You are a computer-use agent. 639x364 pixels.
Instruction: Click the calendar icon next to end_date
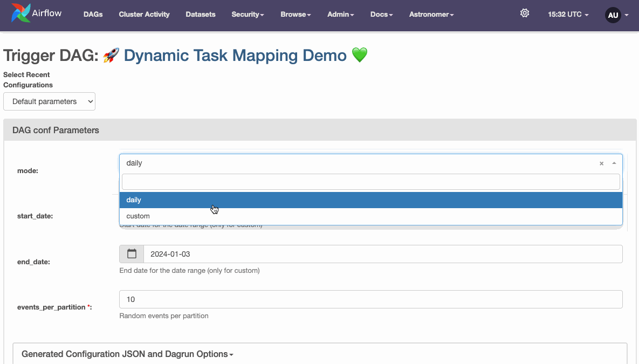tap(131, 253)
